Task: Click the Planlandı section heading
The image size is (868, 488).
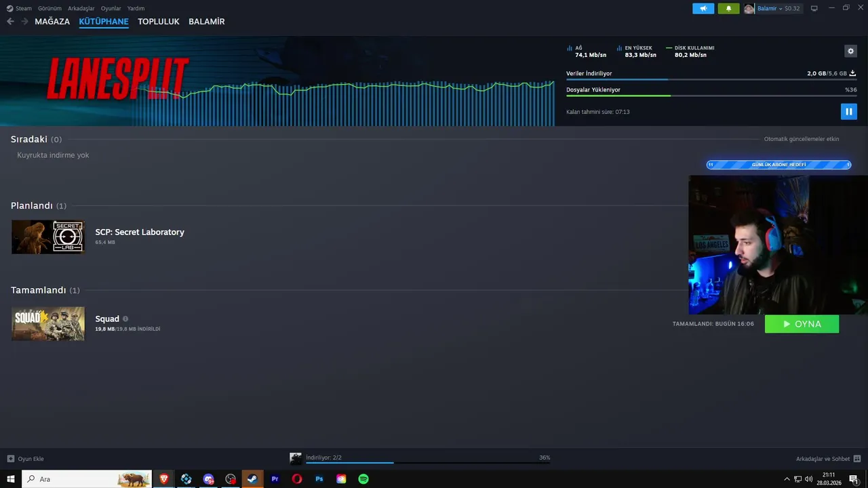Action: 32,205
